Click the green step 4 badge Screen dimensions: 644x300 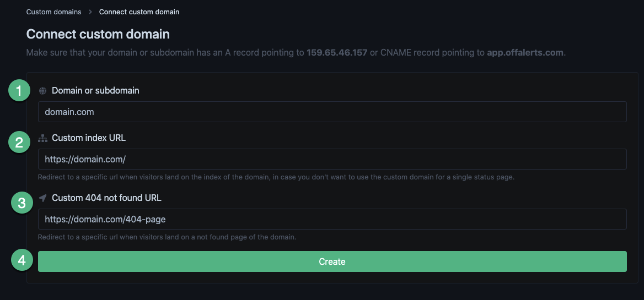coord(22,260)
